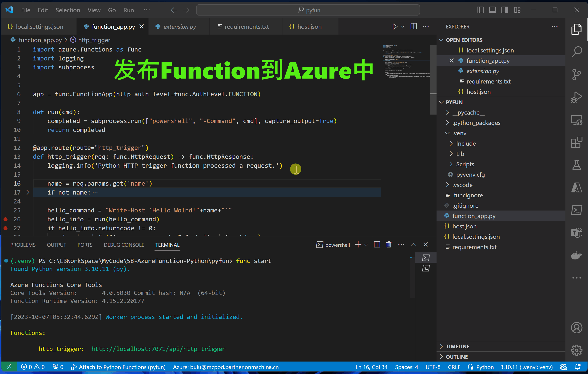Click the Run Function app button
The height and width of the screenshot is (374, 588).
coord(394,27)
